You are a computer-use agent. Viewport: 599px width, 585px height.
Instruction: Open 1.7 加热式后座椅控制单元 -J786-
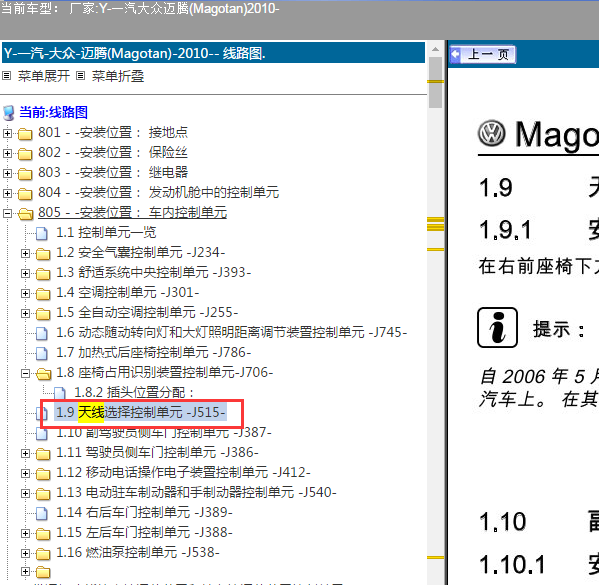tap(154, 352)
